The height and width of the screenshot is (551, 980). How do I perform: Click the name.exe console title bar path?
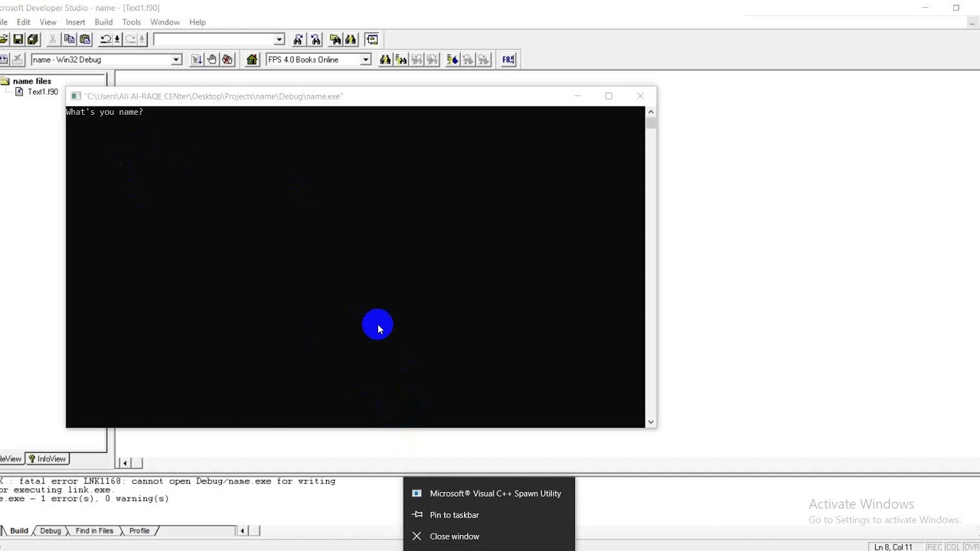(x=214, y=96)
